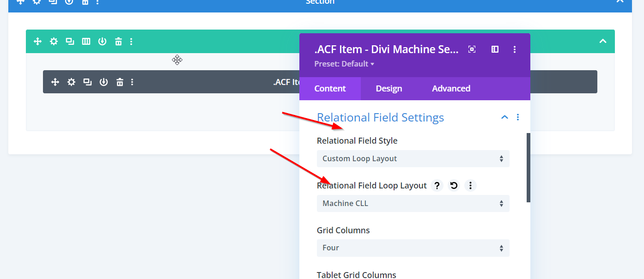Click the settings panel vertical scrollbar
Viewport: 644px width, 279px height.
pyautogui.click(x=529, y=167)
